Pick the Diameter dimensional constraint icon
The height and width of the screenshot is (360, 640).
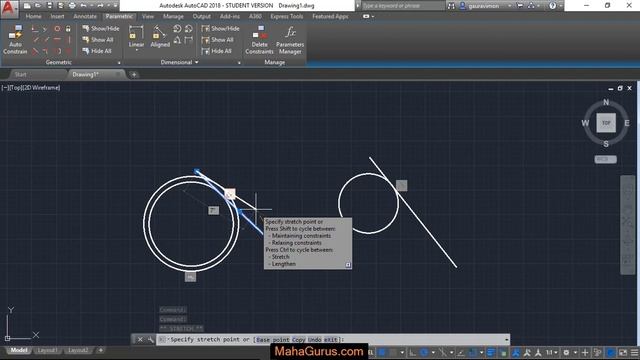pyautogui.click(x=188, y=29)
